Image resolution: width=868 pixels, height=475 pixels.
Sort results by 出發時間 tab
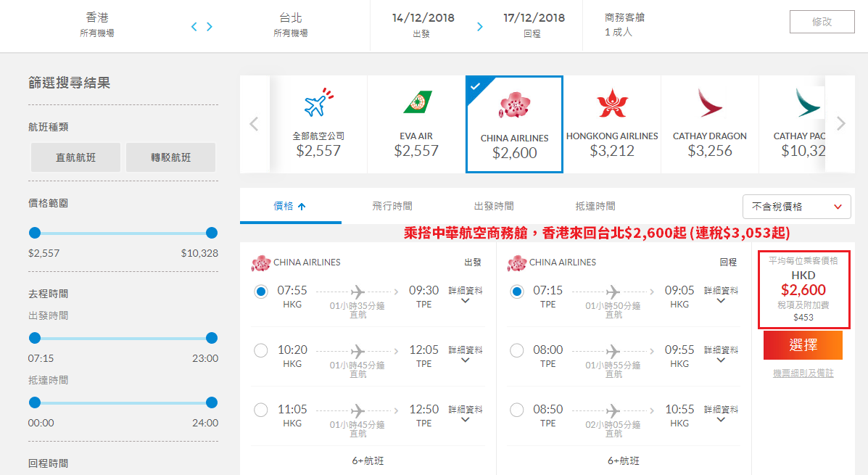pyautogui.click(x=494, y=206)
